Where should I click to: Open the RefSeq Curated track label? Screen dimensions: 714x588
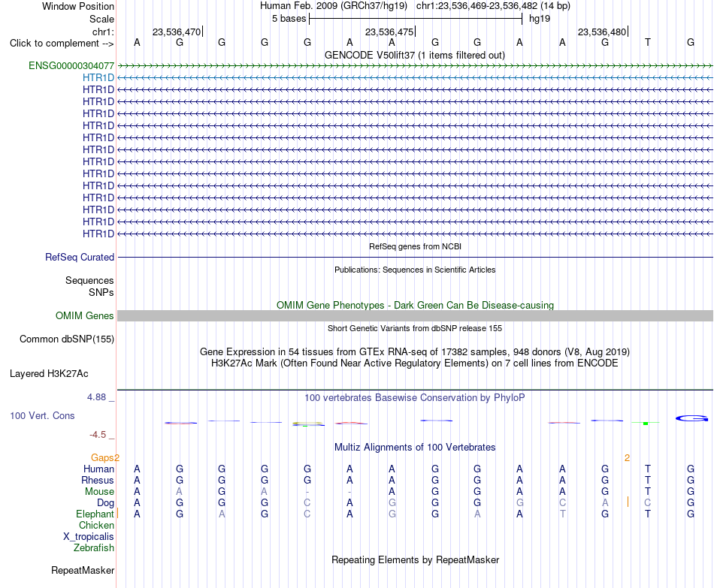80,257
